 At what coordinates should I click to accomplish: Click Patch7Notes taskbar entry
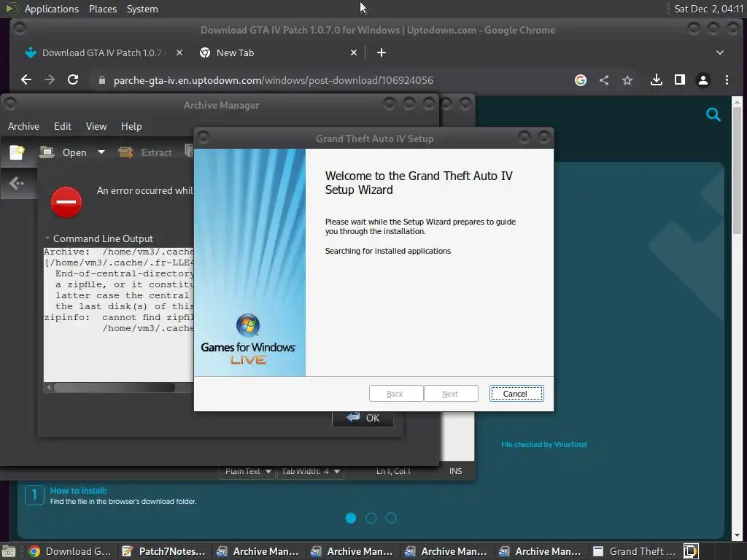pyautogui.click(x=164, y=551)
